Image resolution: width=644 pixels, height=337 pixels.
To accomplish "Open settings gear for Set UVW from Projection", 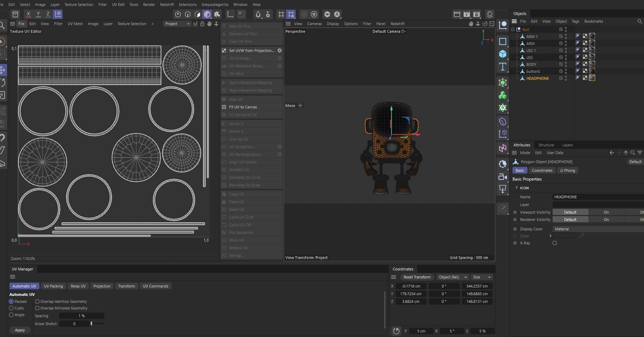I will pos(279,51).
